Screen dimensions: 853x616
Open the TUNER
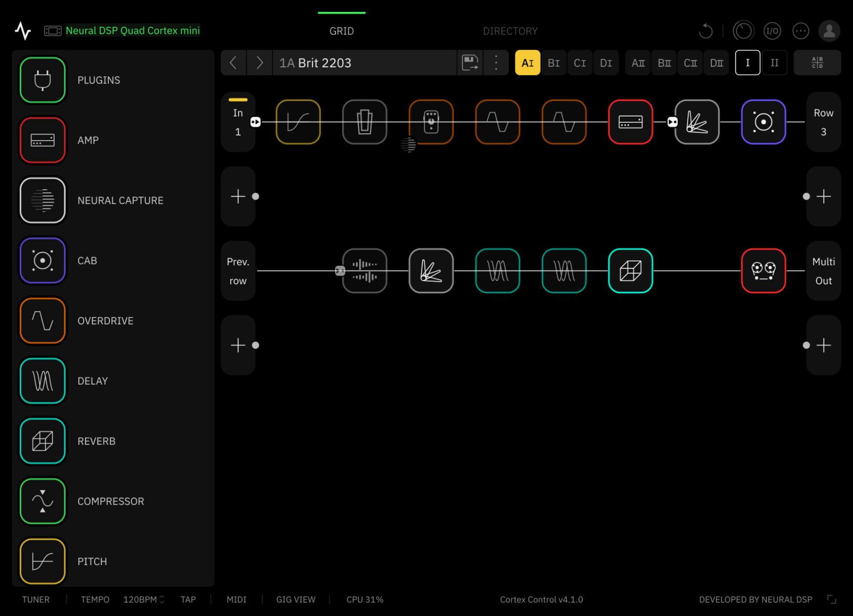pos(36,599)
